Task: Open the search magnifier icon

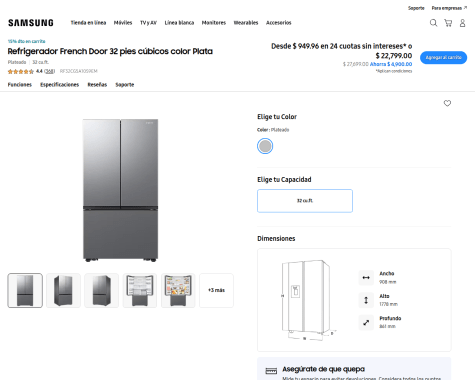Action: (x=433, y=23)
